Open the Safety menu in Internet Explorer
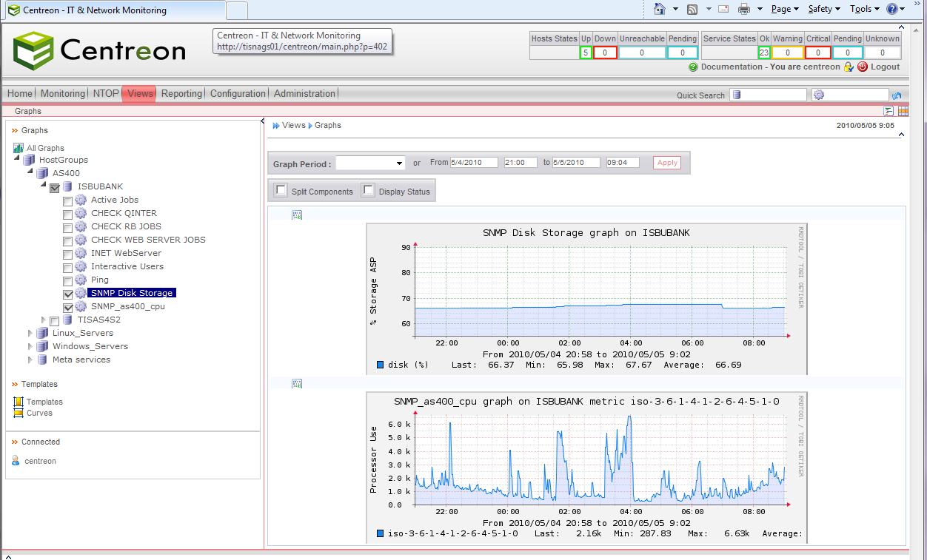The width and height of the screenshot is (927, 560). click(822, 9)
